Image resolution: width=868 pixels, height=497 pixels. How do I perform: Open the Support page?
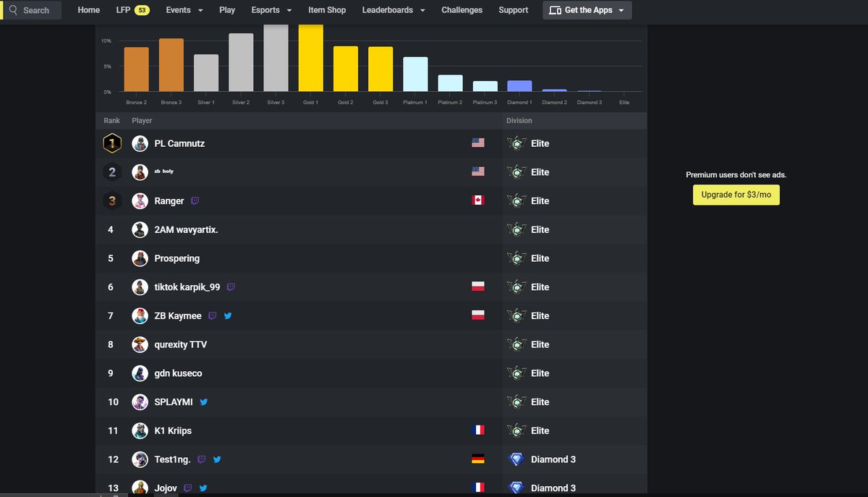[x=514, y=10]
